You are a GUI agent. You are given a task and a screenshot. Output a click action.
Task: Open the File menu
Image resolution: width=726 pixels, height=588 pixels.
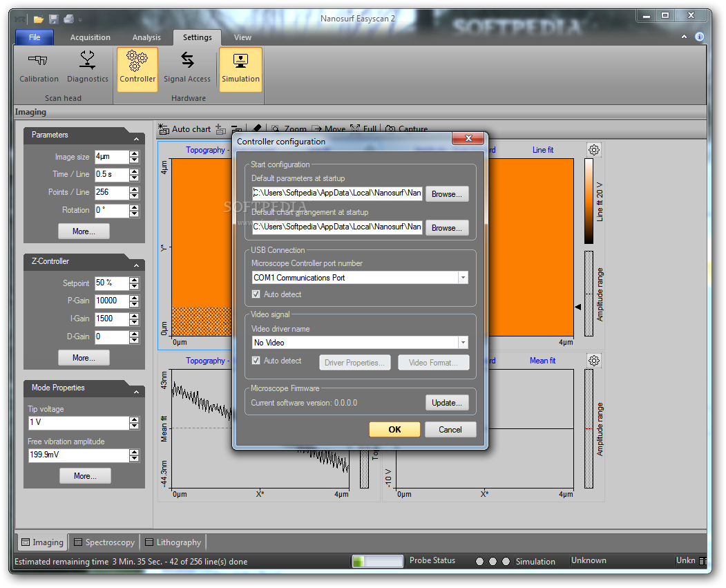pyautogui.click(x=35, y=37)
